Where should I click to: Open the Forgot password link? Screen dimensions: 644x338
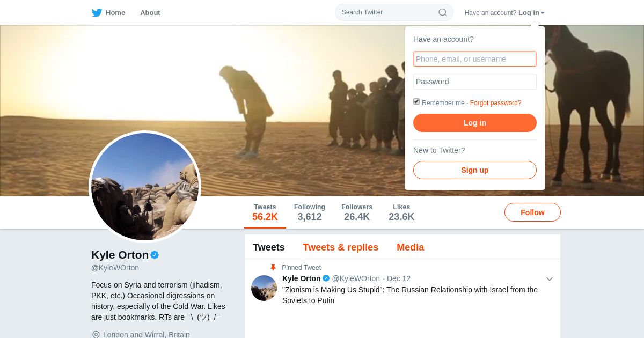(495, 103)
